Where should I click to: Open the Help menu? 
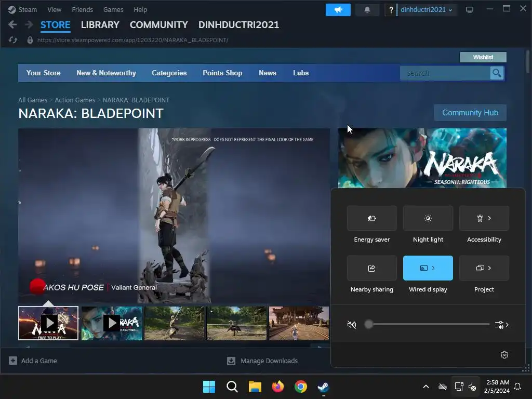tap(140, 10)
